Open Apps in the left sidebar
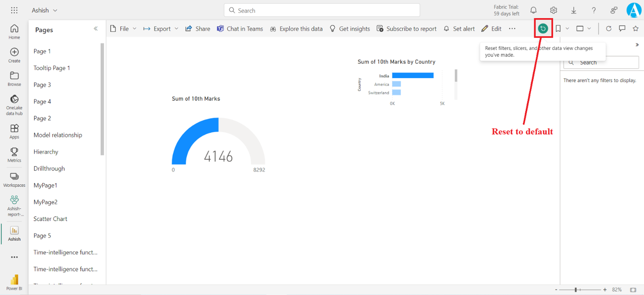The height and width of the screenshot is (295, 644). pos(14,131)
